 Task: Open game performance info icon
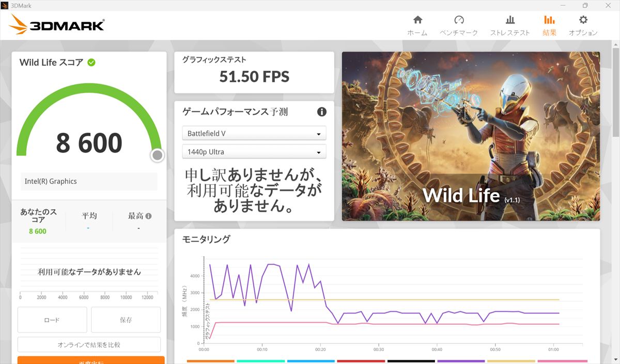pos(321,112)
